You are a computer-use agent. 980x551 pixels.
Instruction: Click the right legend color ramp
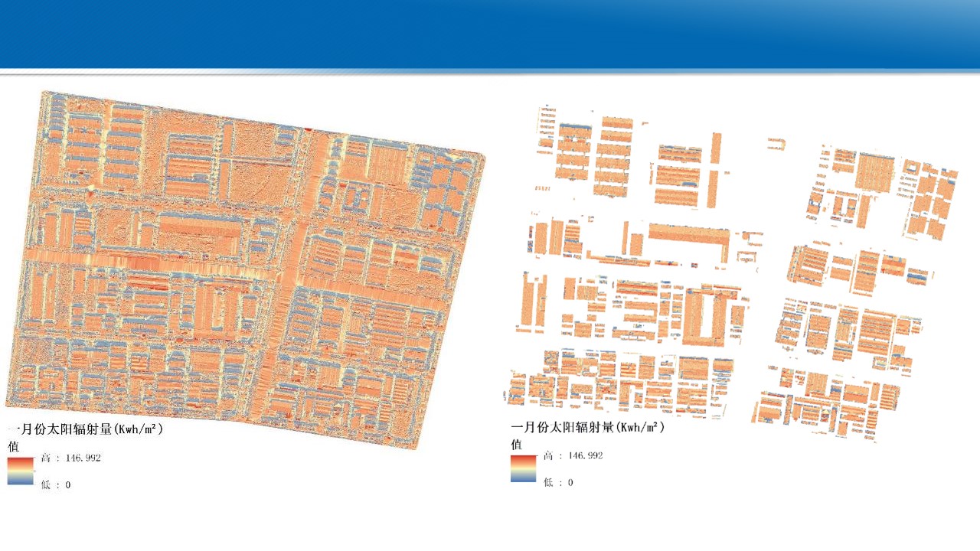click(523, 468)
